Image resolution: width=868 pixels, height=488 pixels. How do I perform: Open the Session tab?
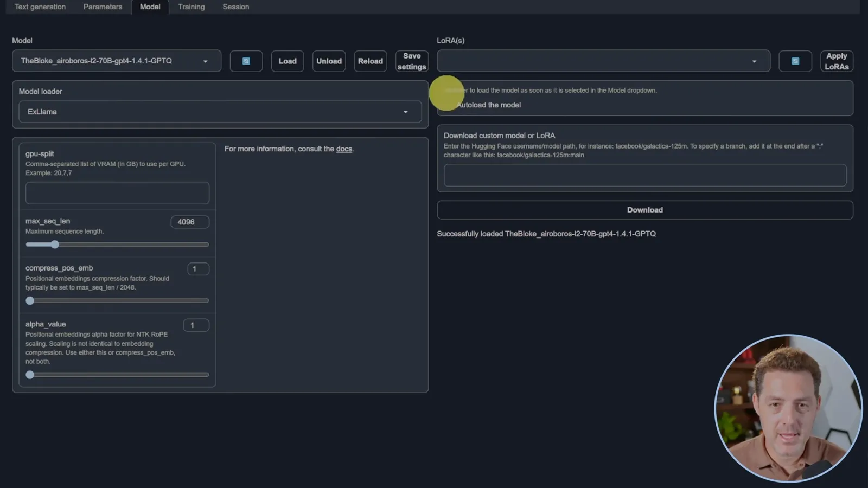236,7
